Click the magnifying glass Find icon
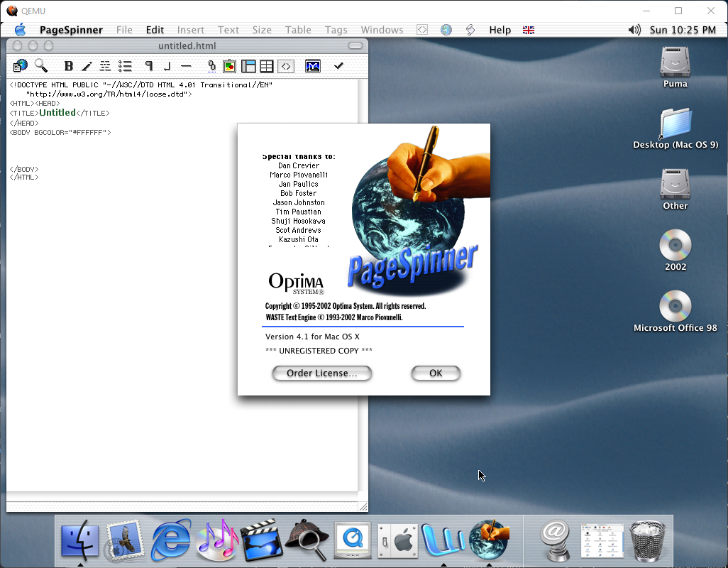Screen dimensions: 728x568 click(41, 66)
